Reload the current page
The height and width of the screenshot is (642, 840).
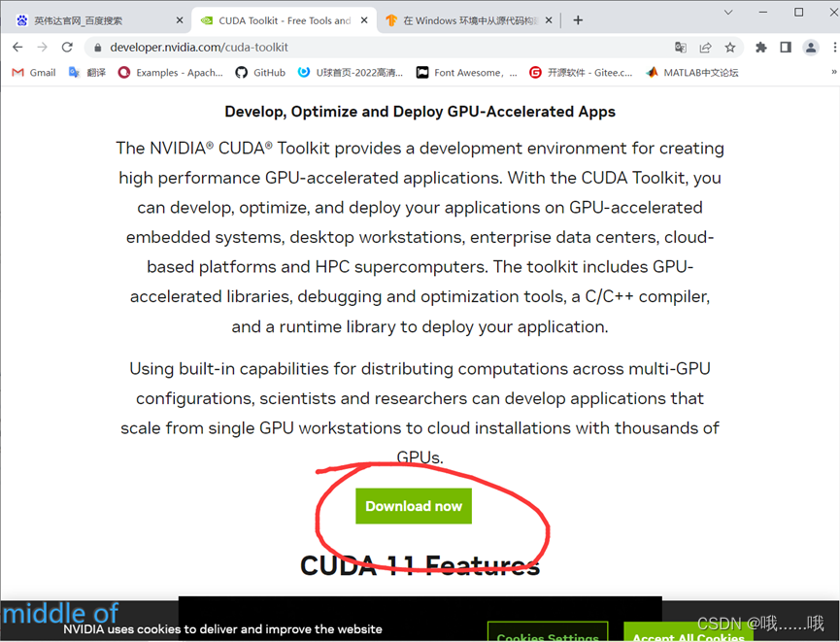click(x=67, y=48)
